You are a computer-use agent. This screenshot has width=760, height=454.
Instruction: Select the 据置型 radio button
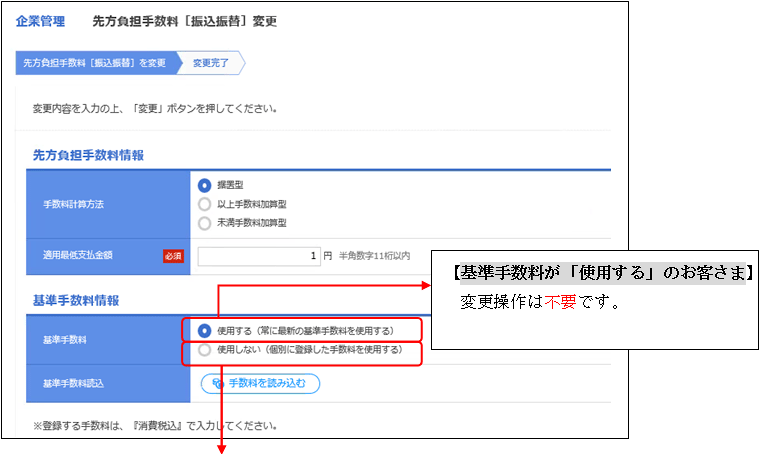[x=205, y=185]
